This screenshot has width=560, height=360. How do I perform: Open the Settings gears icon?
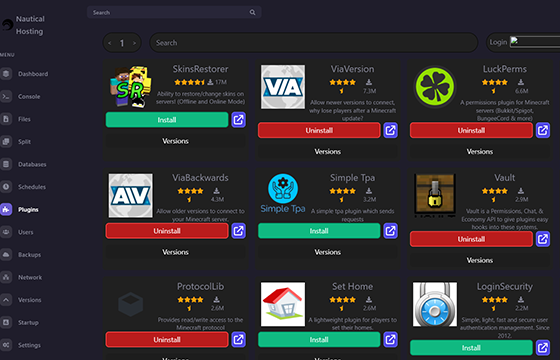tap(6, 345)
